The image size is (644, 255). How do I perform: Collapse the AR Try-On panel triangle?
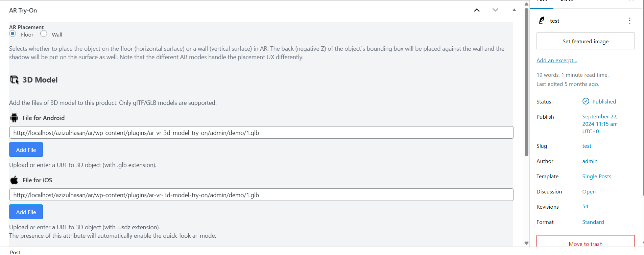514,10
